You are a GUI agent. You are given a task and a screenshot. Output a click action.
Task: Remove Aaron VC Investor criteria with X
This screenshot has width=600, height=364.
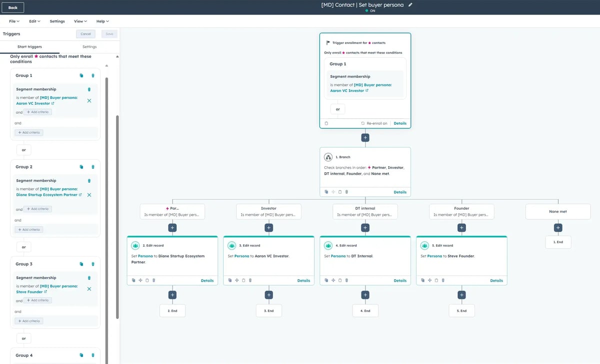click(89, 101)
